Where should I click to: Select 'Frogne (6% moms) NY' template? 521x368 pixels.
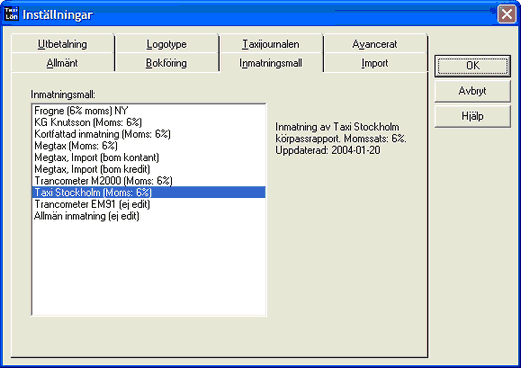tap(149, 111)
